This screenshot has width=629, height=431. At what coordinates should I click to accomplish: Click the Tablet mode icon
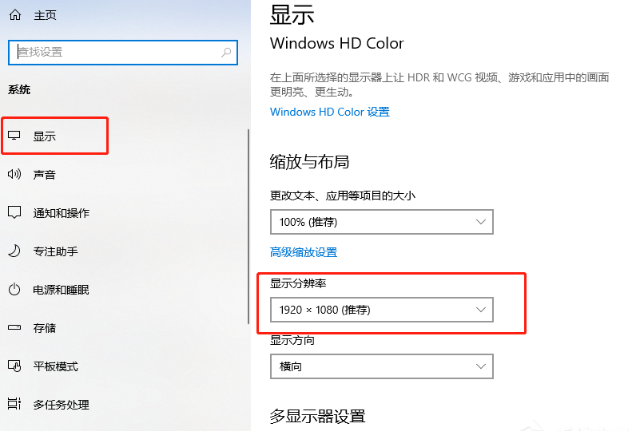click(x=14, y=366)
